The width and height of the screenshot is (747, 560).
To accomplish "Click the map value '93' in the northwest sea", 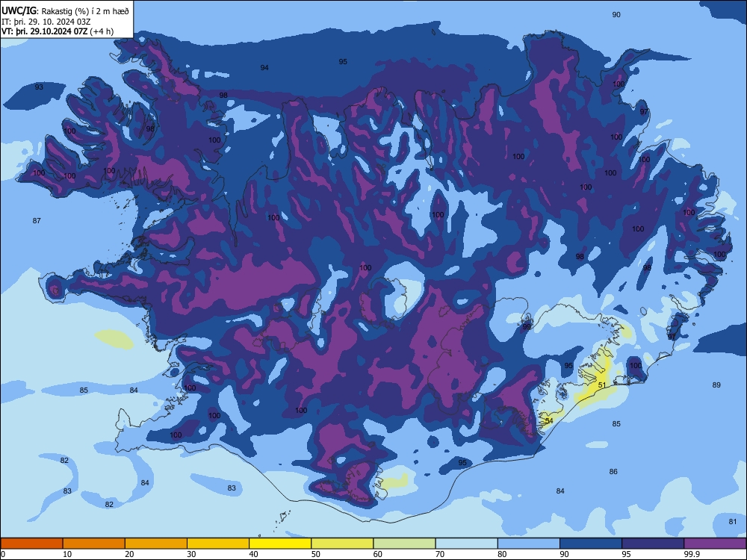I will coord(39,87).
